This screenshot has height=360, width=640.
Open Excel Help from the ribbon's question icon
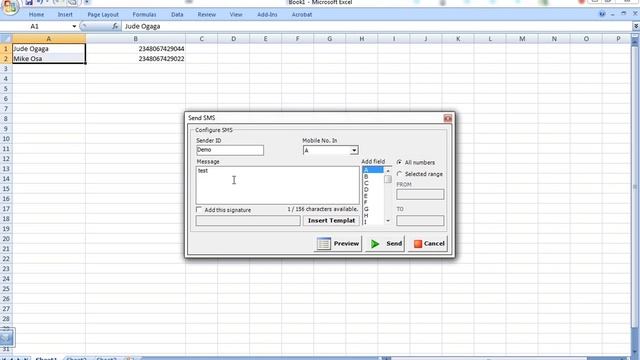coord(602,14)
